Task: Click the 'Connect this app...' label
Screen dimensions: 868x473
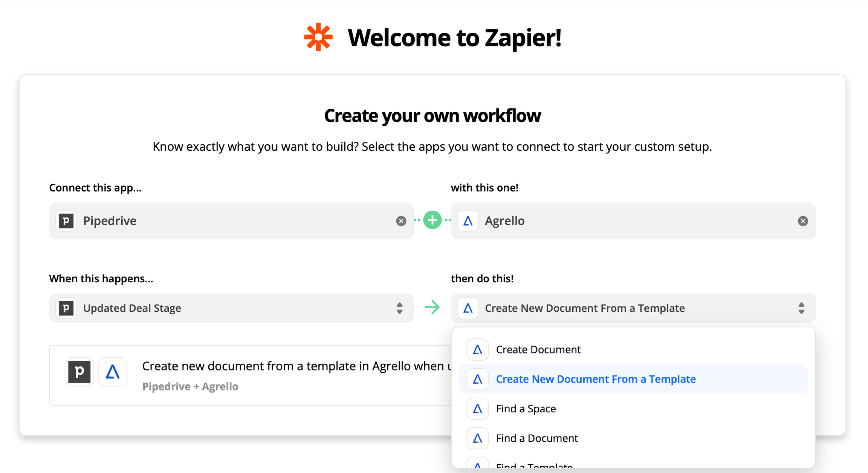Action: (95, 188)
